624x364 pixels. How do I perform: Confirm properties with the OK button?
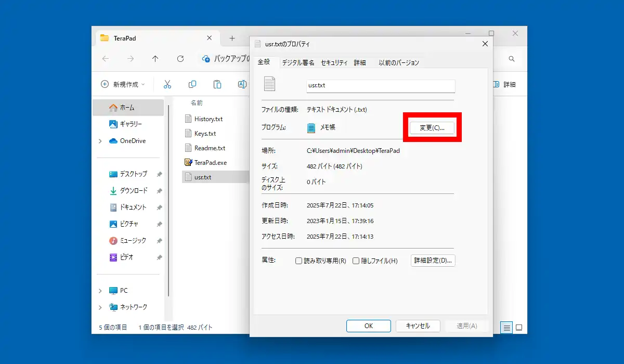click(369, 326)
